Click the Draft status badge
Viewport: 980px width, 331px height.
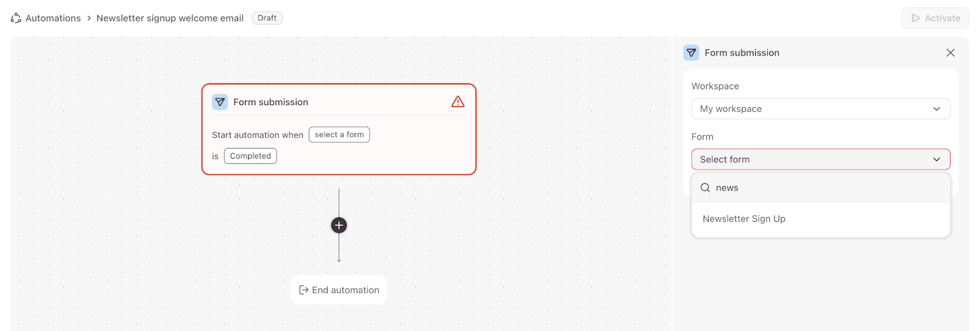pos(267,18)
